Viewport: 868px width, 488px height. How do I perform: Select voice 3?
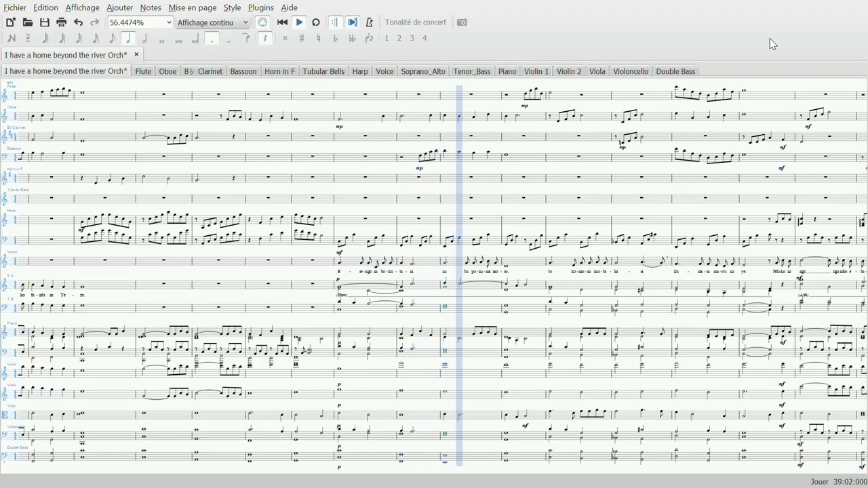click(x=412, y=39)
